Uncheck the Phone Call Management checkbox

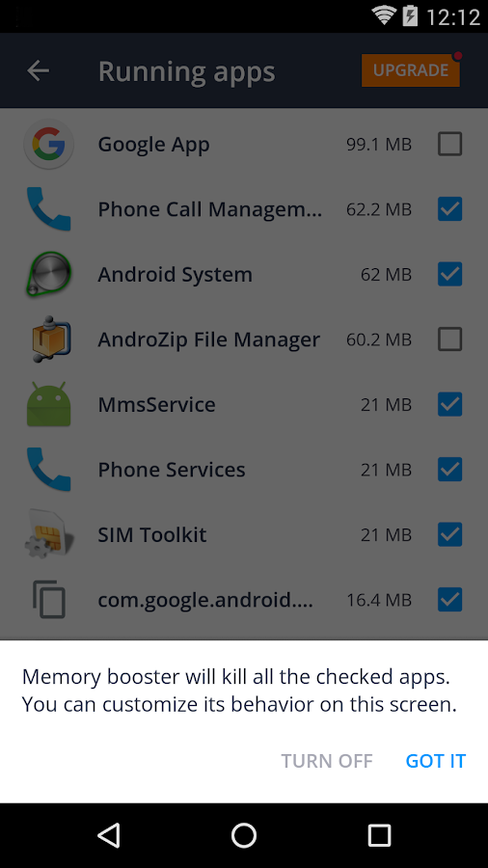coord(449,209)
